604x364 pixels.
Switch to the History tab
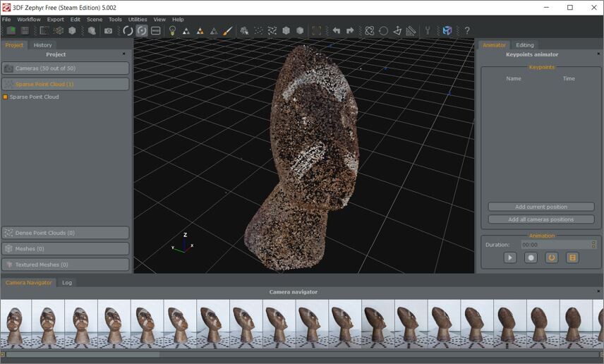click(42, 45)
